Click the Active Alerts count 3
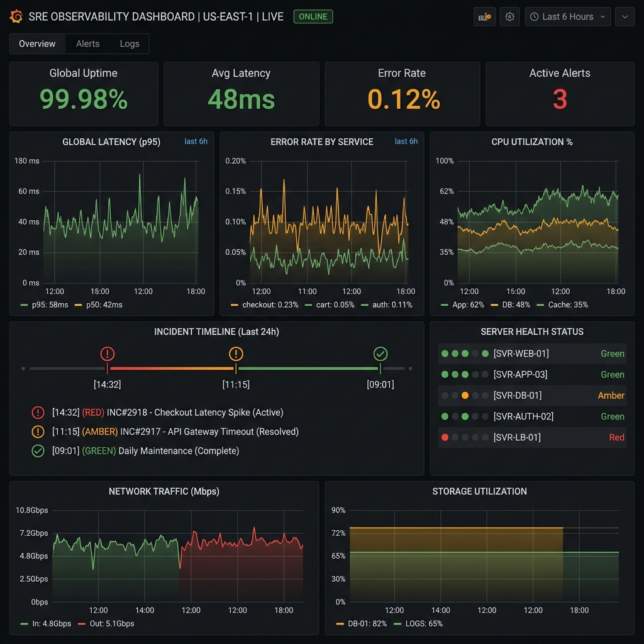This screenshot has height=644, width=644. pyautogui.click(x=560, y=99)
